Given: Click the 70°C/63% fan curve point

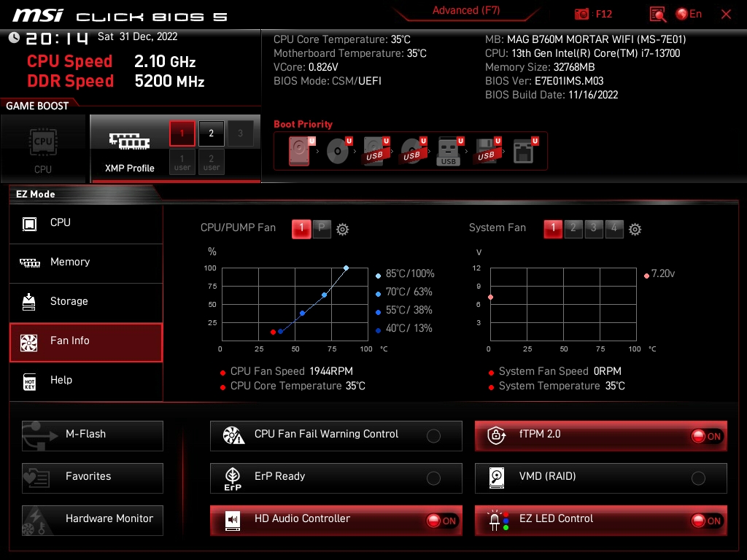Looking at the screenshot, I should (325, 295).
